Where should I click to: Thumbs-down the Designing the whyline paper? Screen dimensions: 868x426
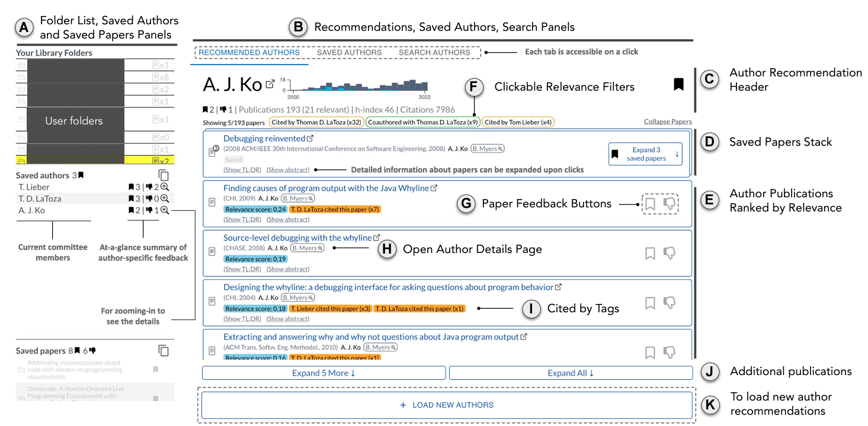coord(670,303)
